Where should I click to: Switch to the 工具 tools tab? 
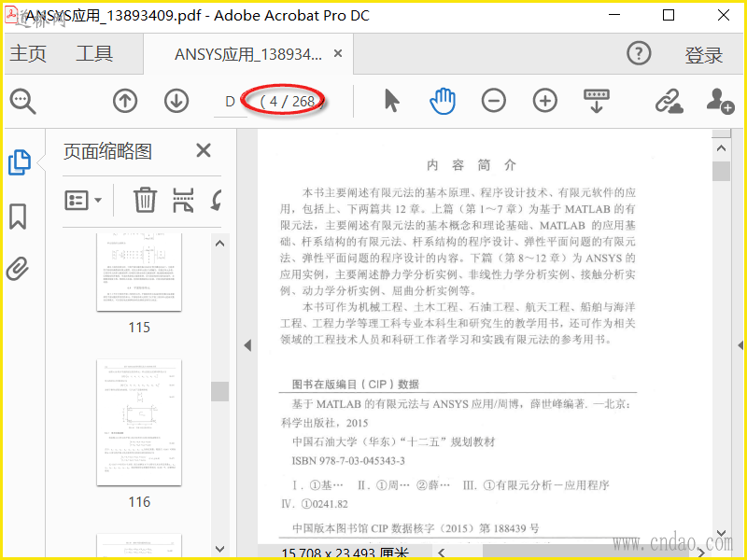[x=94, y=53]
